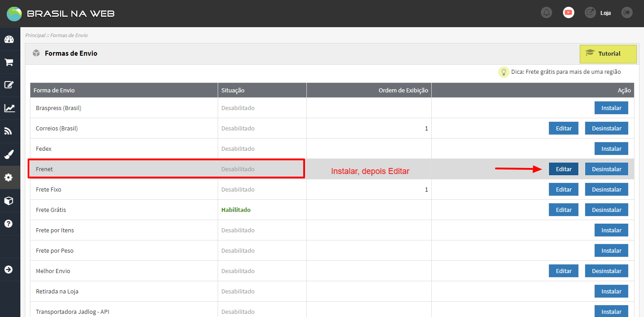This screenshot has height=317, width=644.
Task: Select the settings gear sidebar icon
Action: tap(9, 178)
